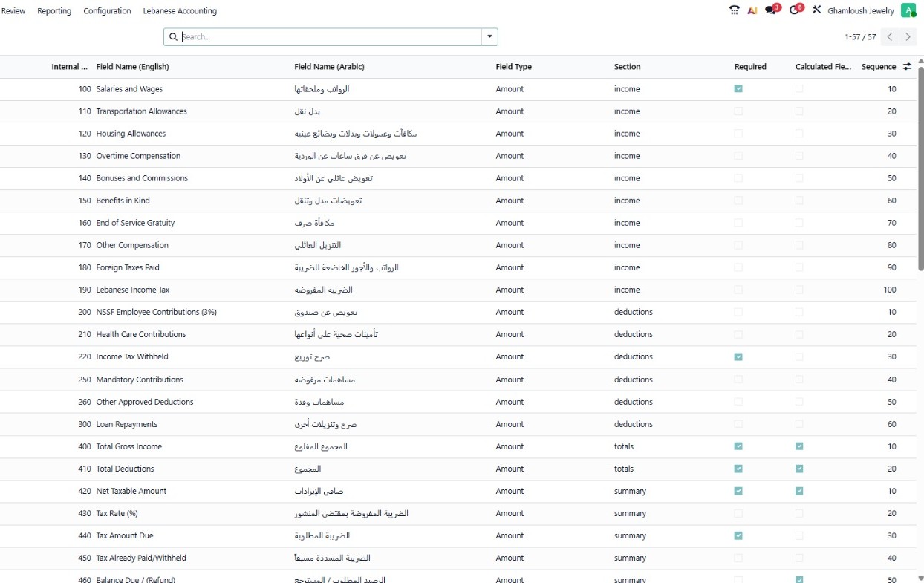Screen dimensions: 924x583
Task: Sort by the Section column header
Action: coord(627,67)
